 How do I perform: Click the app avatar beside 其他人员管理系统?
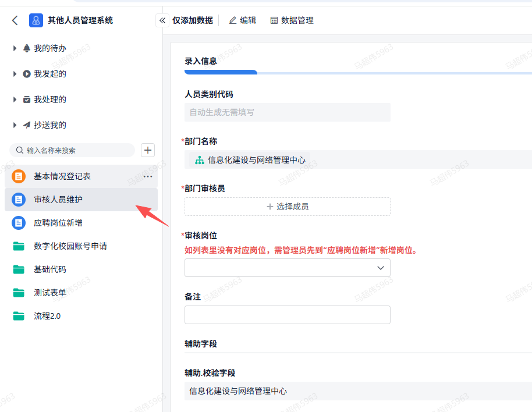coord(36,20)
